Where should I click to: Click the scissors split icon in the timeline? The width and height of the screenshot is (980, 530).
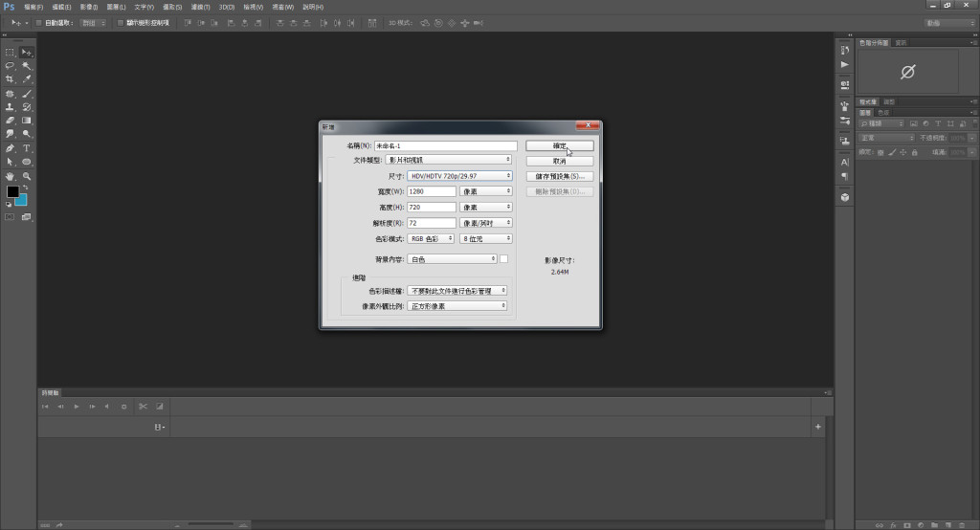(142, 407)
